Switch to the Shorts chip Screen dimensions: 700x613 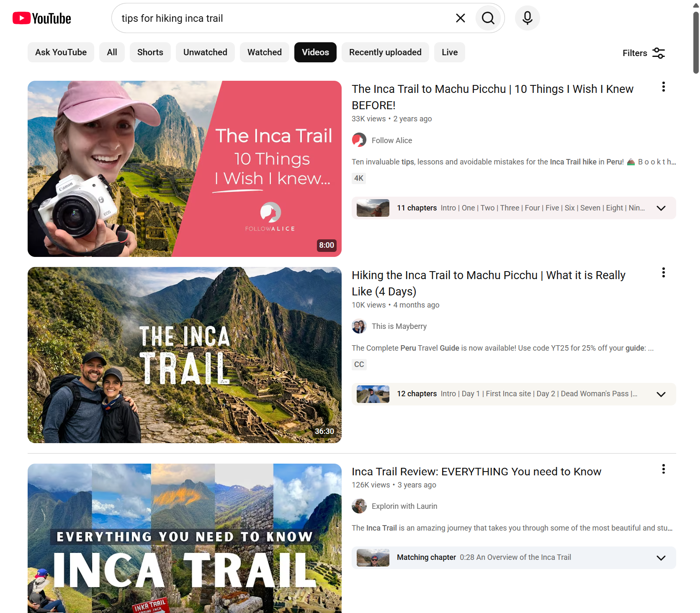click(x=150, y=52)
